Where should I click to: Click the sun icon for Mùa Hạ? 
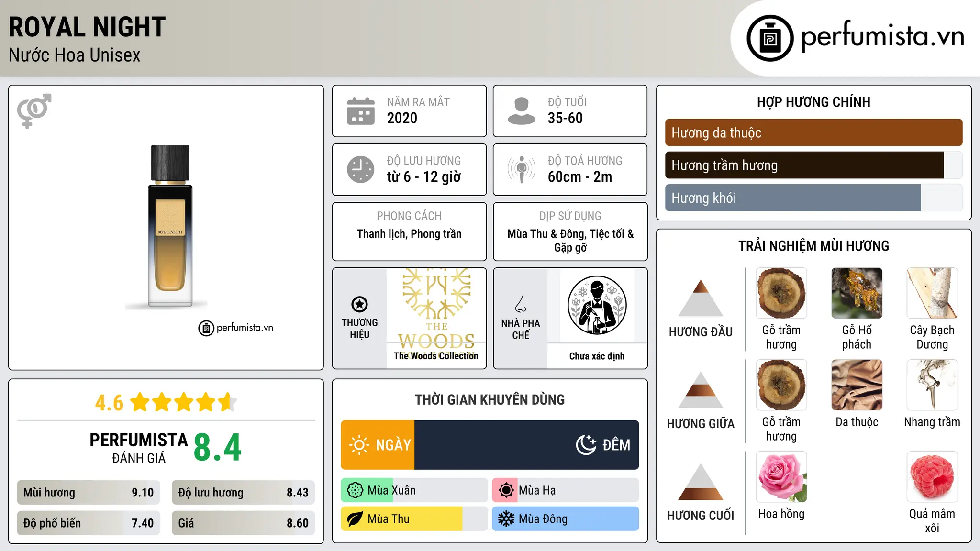point(506,490)
